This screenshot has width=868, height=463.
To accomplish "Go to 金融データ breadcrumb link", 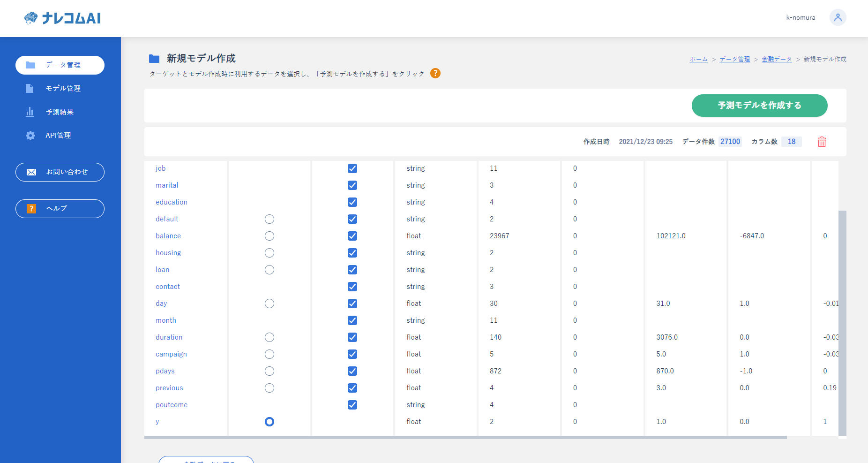I will (x=777, y=59).
